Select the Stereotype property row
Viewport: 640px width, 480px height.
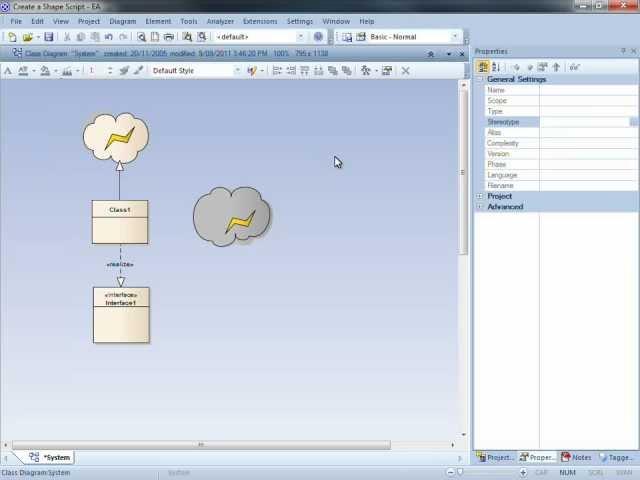561,122
